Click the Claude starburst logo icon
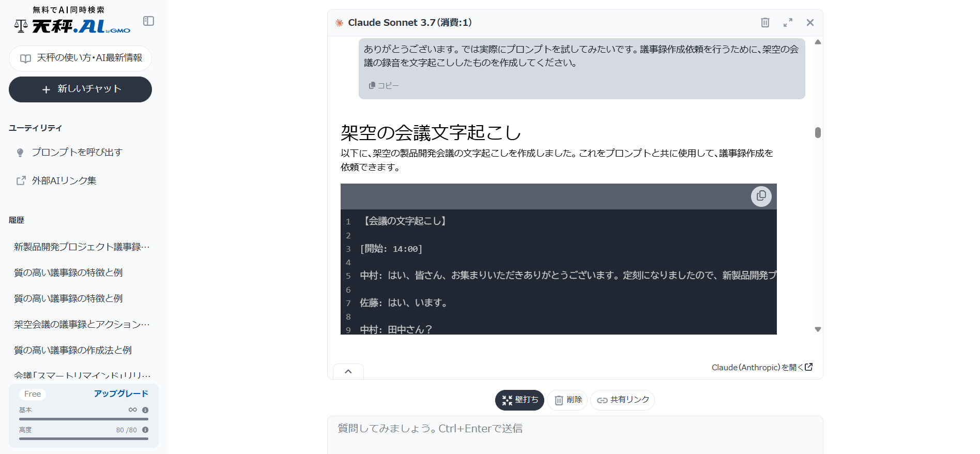The width and height of the screenshot is (980, 454). tap(340, 23)
